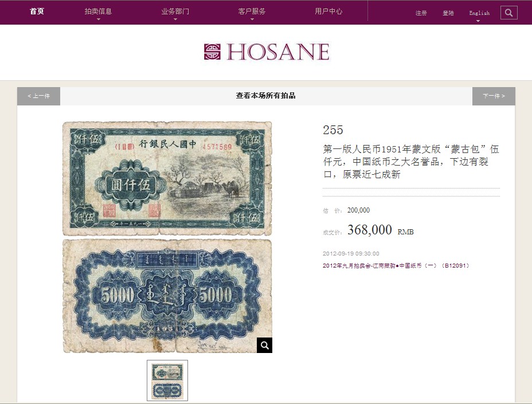Go to 首页 home menu item
Screen dimensions: 532x404
[37, 11]
